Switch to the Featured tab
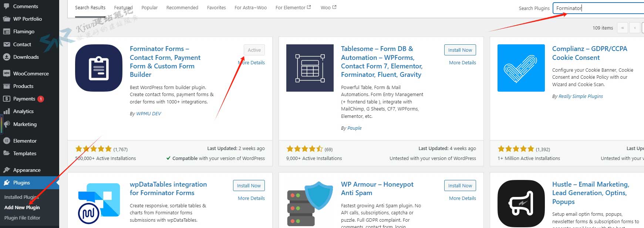 123,8
